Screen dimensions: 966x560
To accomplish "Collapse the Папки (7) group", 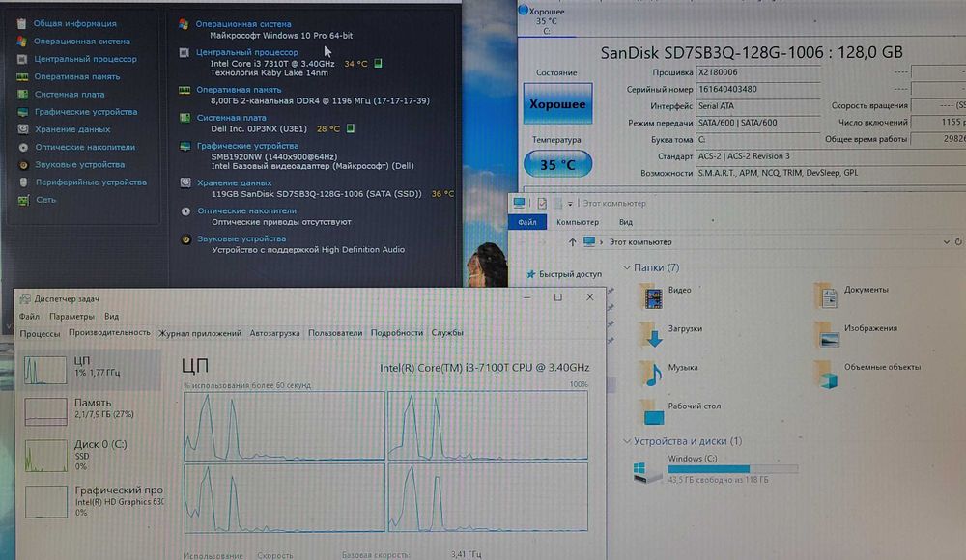I will (x=627, y=267).
